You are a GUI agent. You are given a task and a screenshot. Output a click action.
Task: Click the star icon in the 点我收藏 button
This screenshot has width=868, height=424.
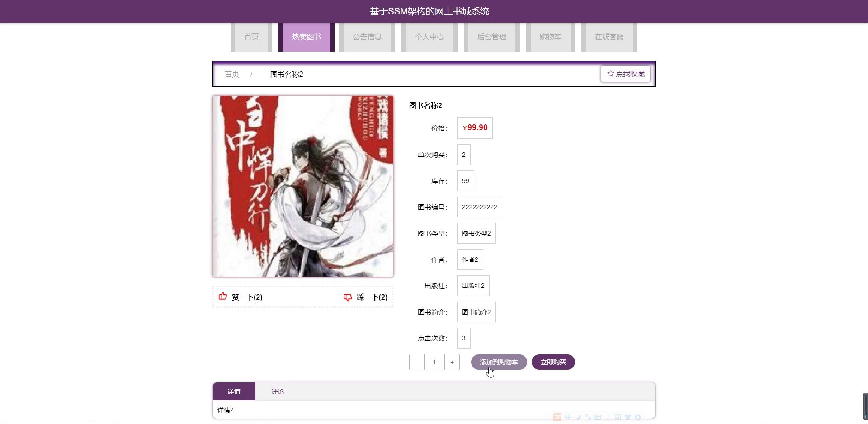pyautogui.click(x=610, y=74)
